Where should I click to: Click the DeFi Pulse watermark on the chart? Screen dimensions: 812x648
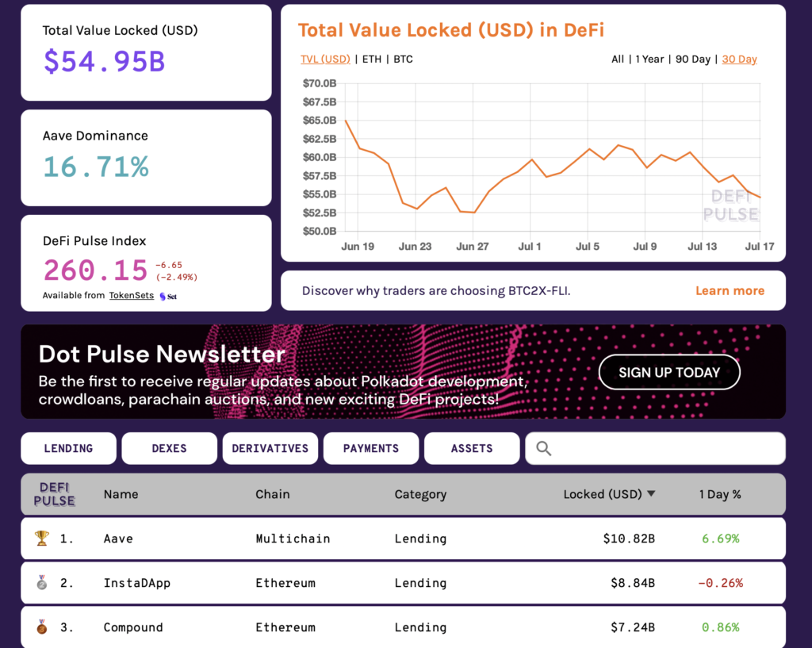(731, 206)
